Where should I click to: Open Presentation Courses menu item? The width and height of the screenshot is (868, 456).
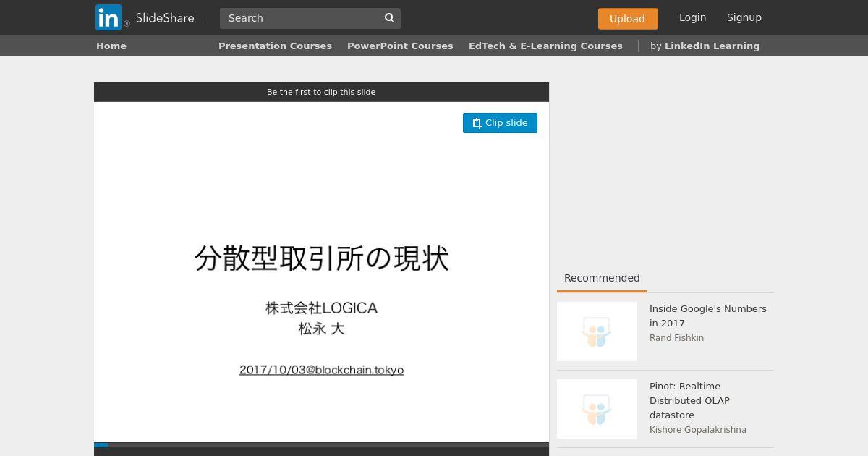275,46
